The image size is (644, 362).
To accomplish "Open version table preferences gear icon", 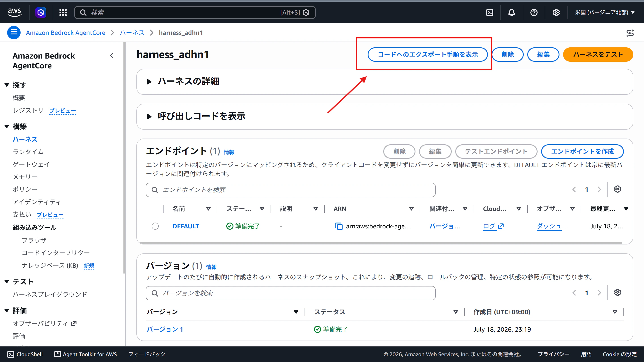I will pyautogui.click(x=617, y=292).
